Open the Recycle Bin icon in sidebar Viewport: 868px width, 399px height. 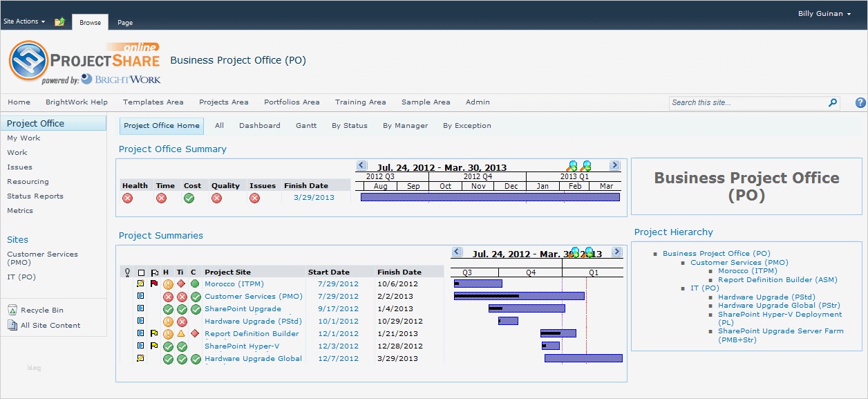coord(12,310)
